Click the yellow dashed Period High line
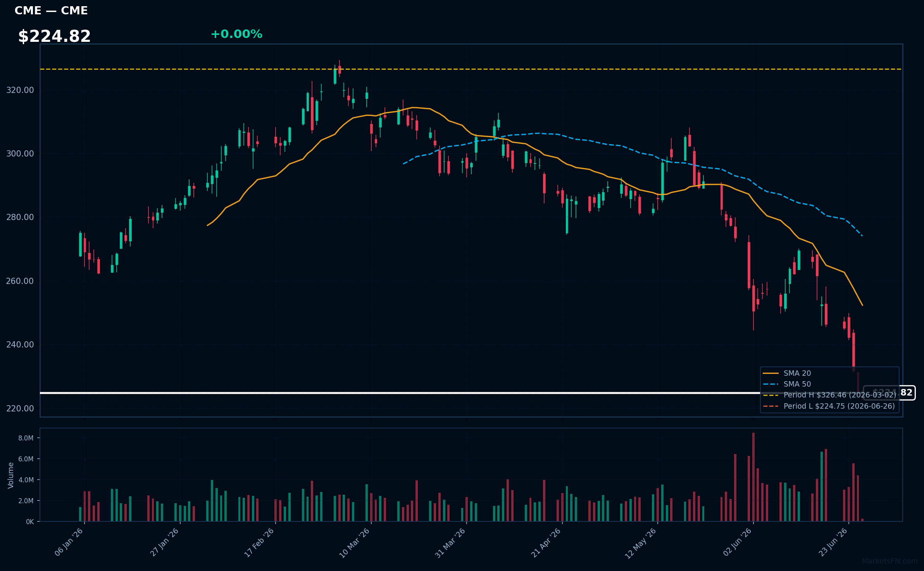 click(471, 69)
